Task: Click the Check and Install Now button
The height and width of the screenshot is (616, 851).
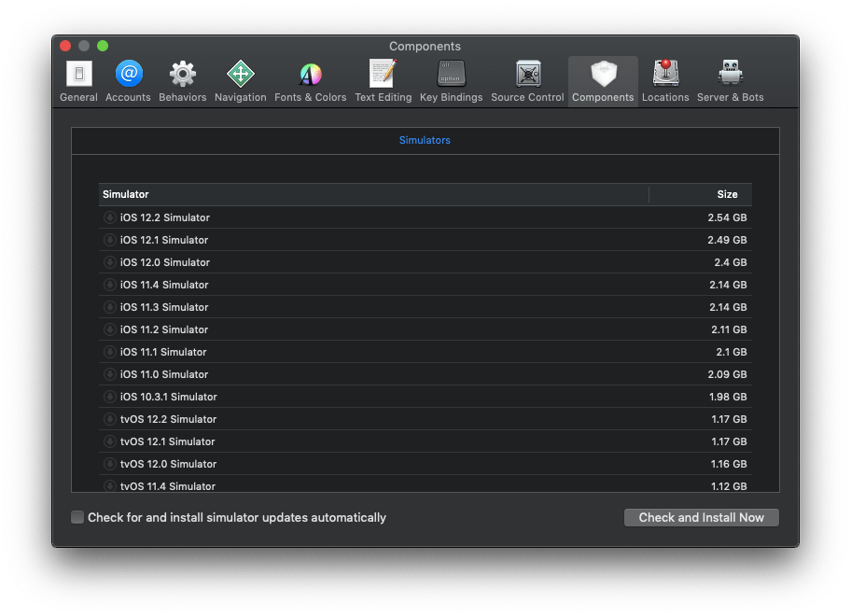Action: tap(701, 517)
